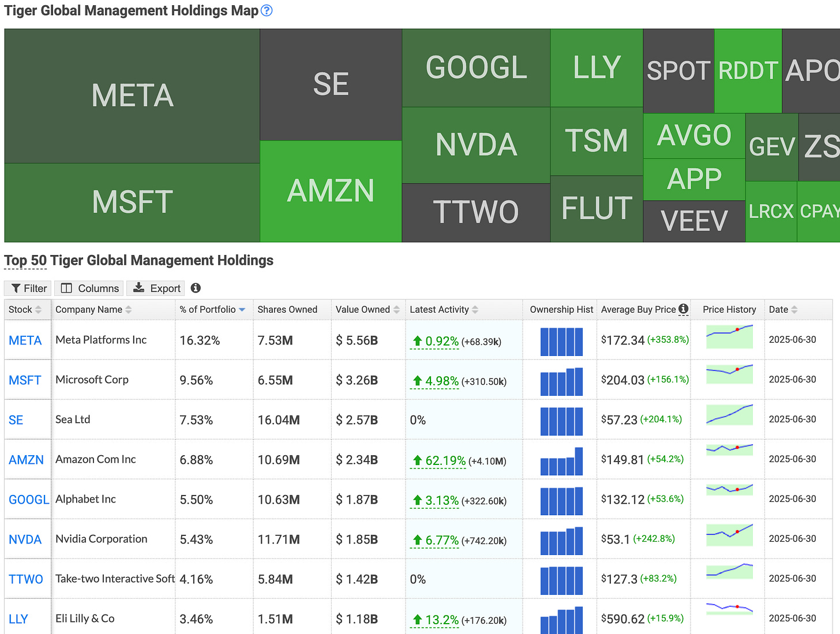Select the RDDT tile in holdings map
The width and height of the screenshot is (840, 634).
748,71
